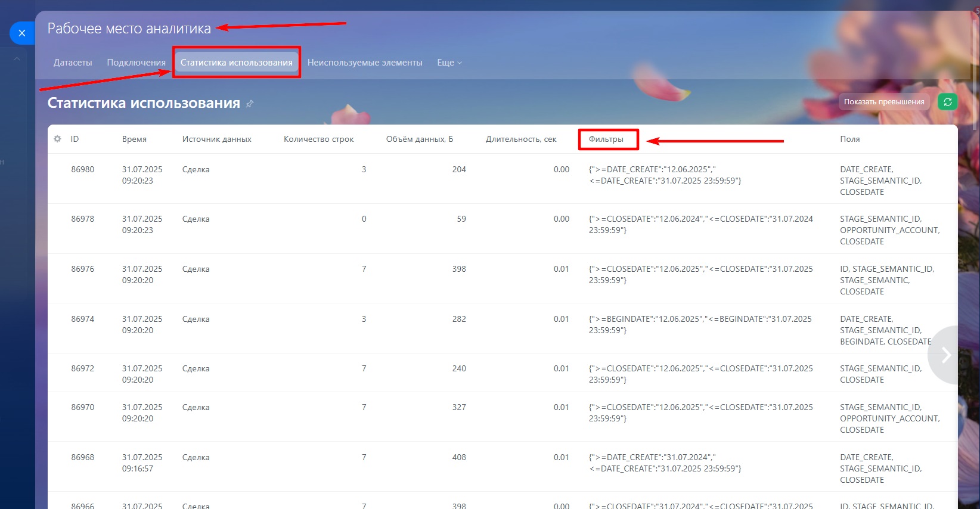This screenshot has height=509, width=980.
Task: Click the green refresh icon button
Action: [x=947, y=102]
